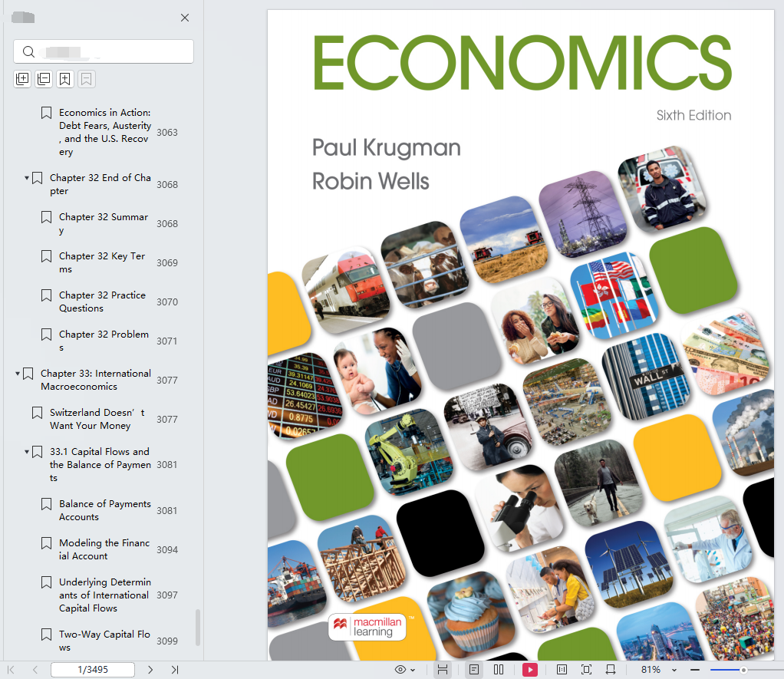784x679 pixels.
Task: Click page number 3063 in the outline
Action: click(x=167, y=133)
